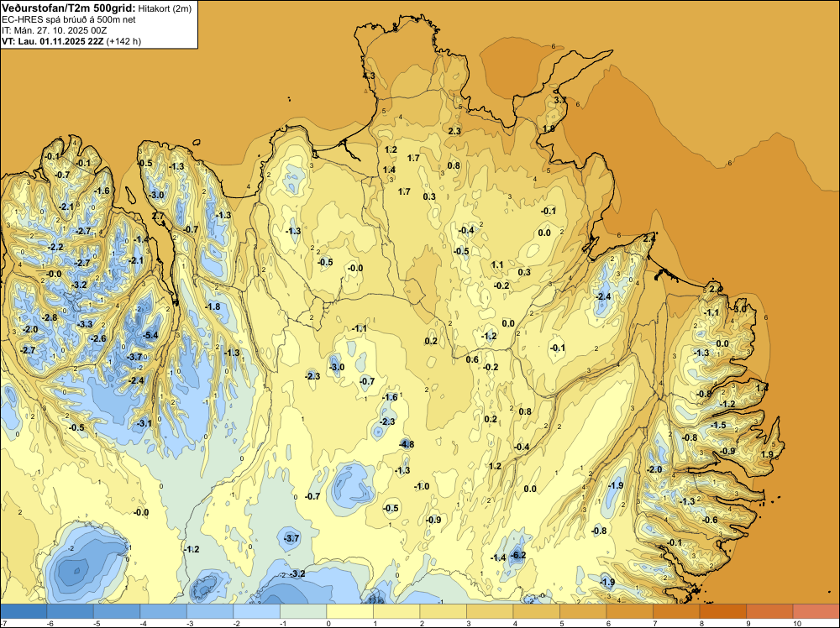
Task: Click the -3.3 temperature label
Action: pyautogui.click(x=85, y=324)
